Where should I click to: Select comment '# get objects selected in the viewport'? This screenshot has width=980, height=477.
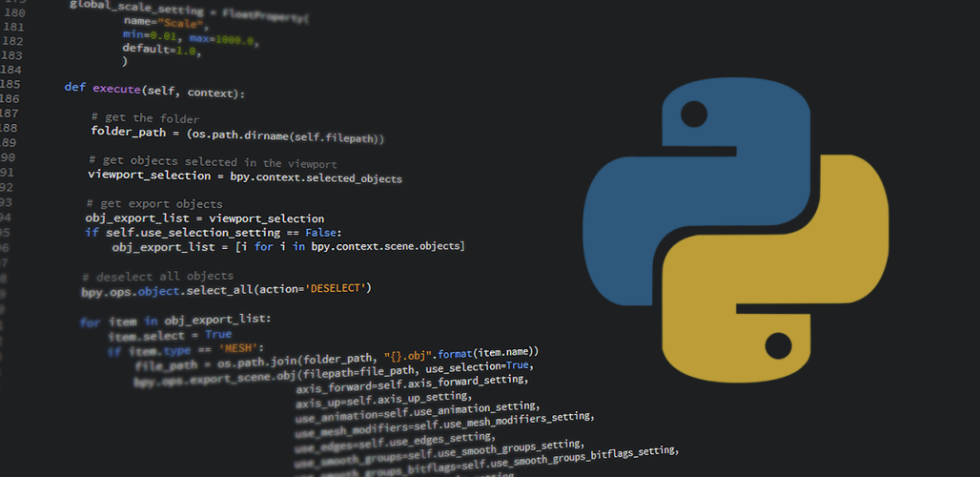[x=213, y=162]
